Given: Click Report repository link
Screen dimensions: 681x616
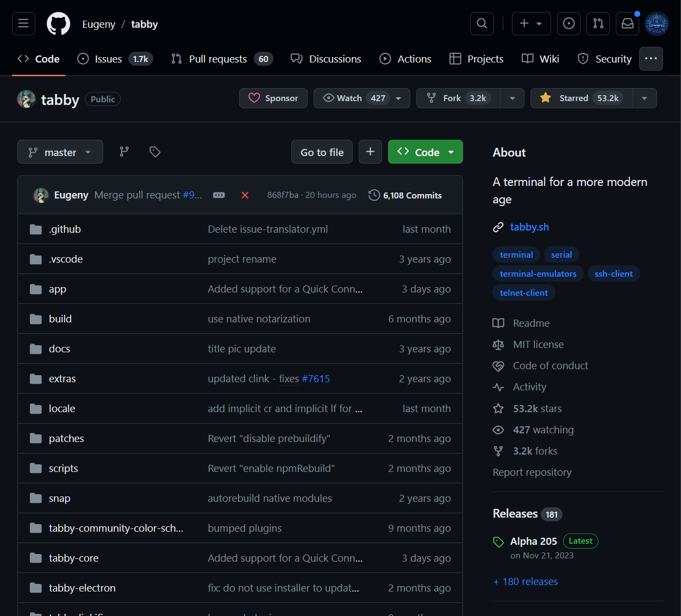Looking at the screenshot, I should pyautogui.click(x=532, y=472).
